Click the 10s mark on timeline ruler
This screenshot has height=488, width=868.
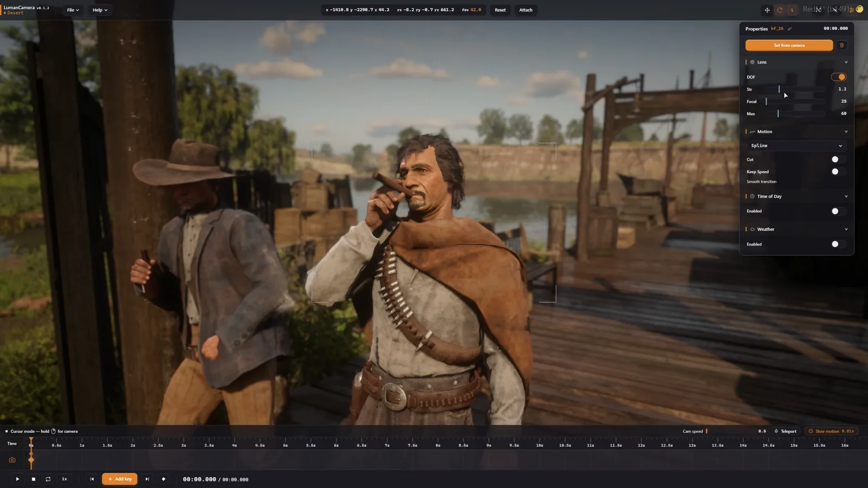[x=539, y=445]
